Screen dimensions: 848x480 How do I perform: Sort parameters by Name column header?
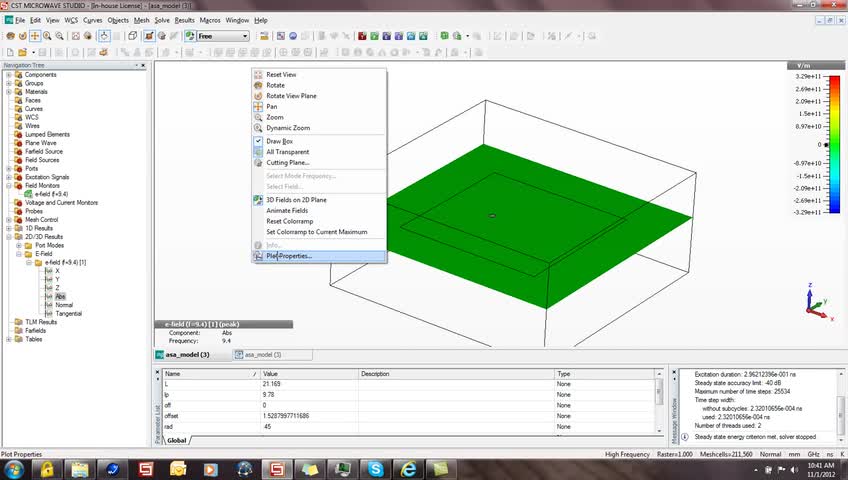[211, 374]
